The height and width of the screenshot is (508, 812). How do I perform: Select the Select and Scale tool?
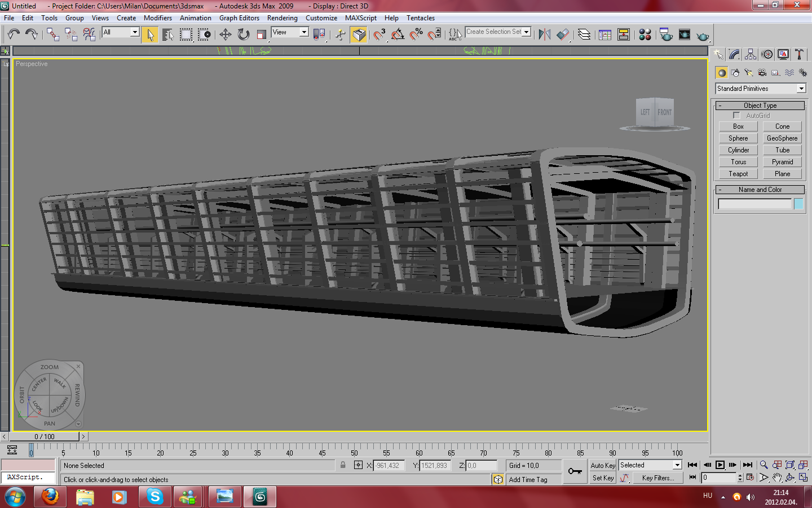261,34
